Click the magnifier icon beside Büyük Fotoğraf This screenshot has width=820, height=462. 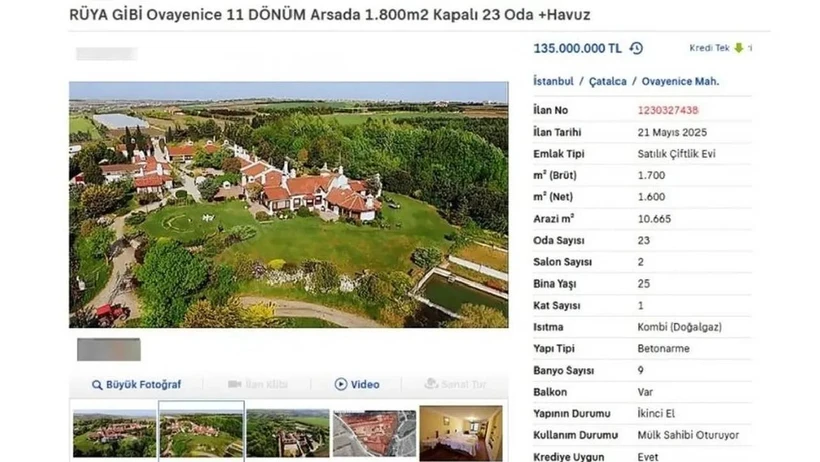(97, 385)
